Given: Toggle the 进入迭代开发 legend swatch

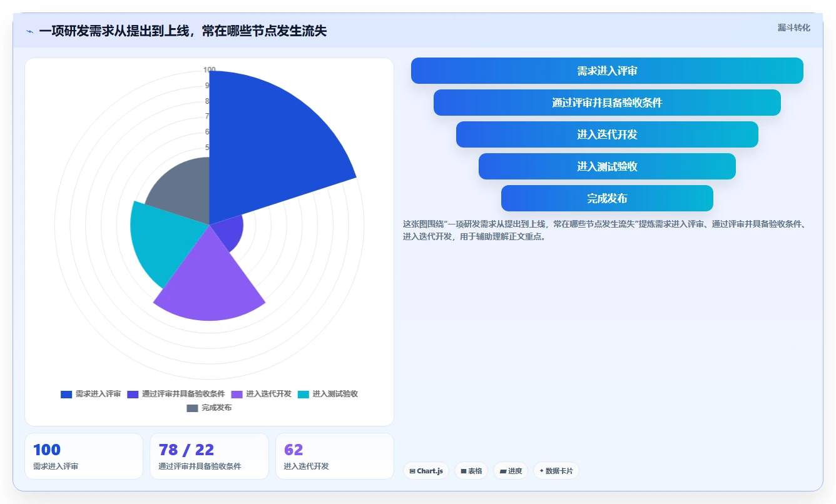Looking at the screenshot, I should (237, 394).
